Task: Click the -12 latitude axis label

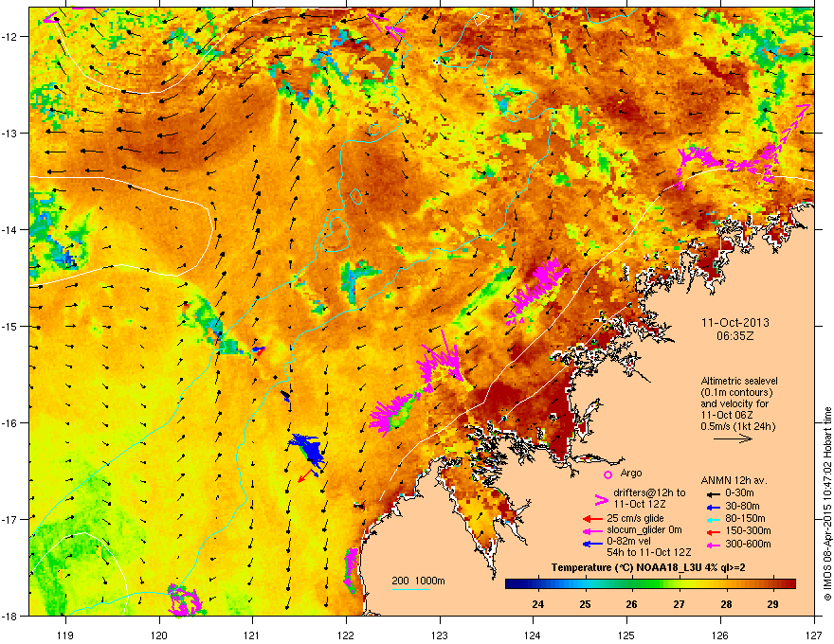Action: [10, 37]
